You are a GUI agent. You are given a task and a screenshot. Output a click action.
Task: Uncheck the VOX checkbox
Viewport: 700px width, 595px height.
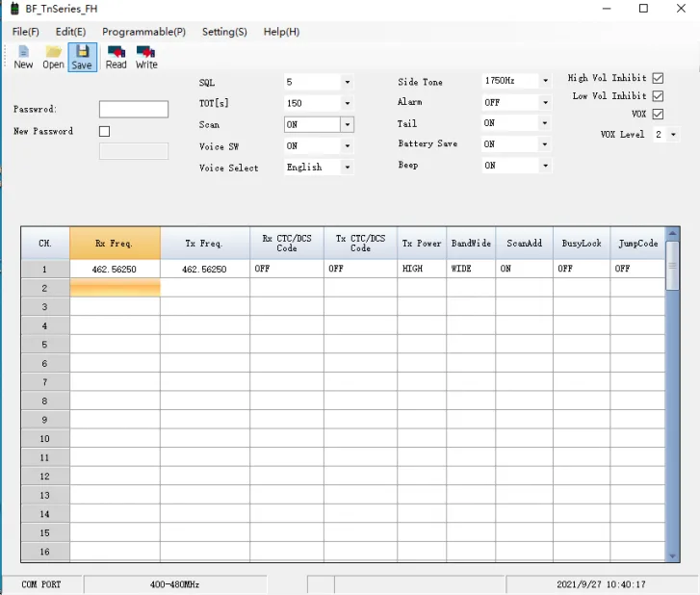(x=658, y=114)
